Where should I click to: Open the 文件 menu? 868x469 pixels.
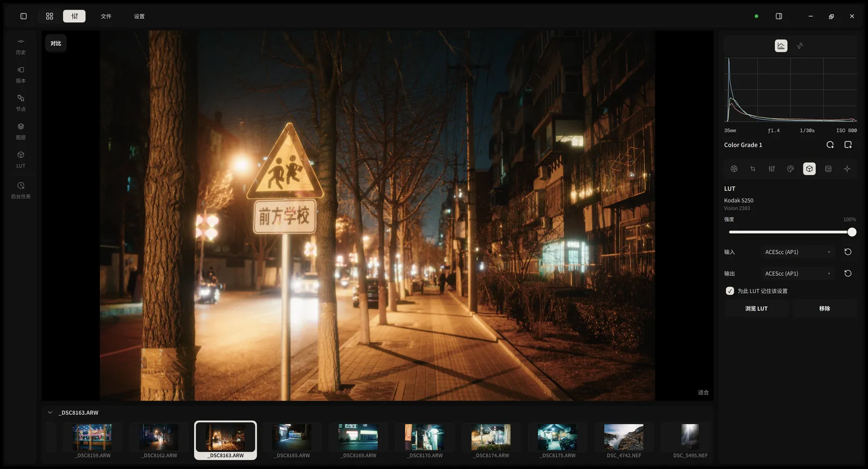click(106, 16)
